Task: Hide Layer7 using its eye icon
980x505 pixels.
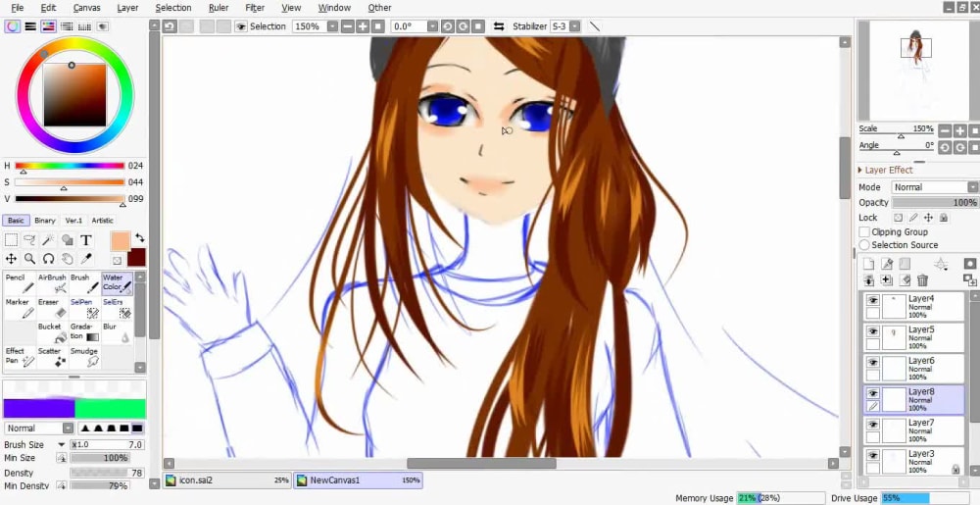Action: 872,425
